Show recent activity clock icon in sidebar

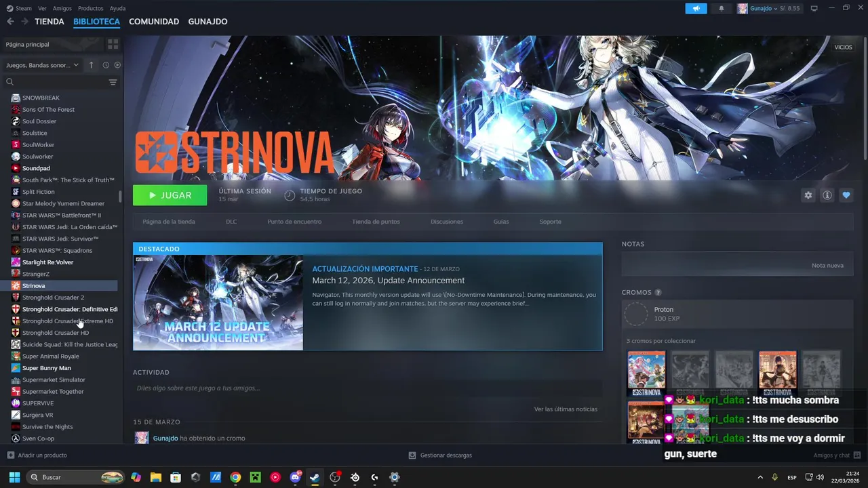[106, 65]
